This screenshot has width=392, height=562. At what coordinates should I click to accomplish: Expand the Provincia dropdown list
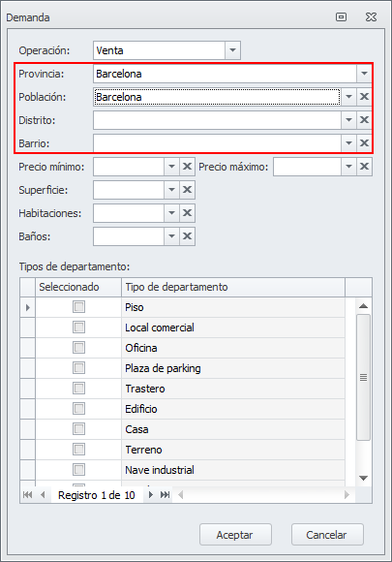[x=364, y=74]
